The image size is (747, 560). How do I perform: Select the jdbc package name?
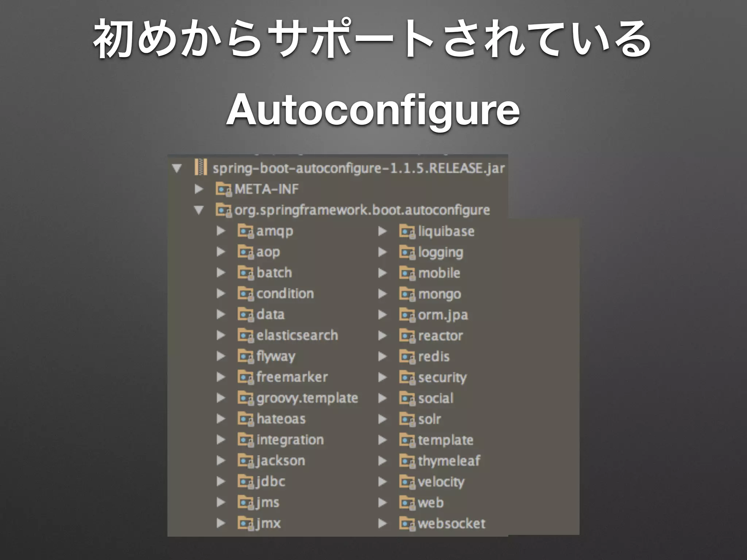pyautogui.click(x=271, y=482)
